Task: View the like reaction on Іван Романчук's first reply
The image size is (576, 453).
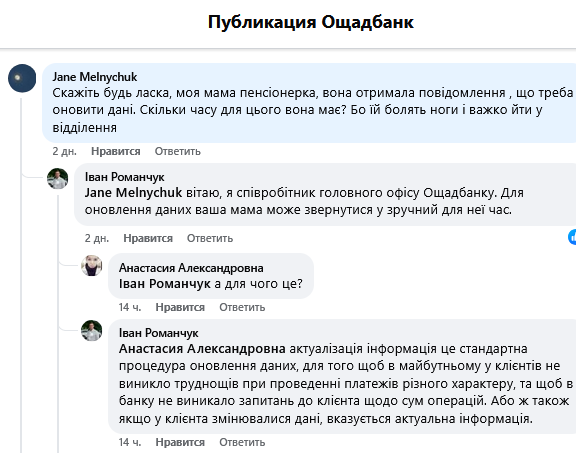Action: [572, 237]
